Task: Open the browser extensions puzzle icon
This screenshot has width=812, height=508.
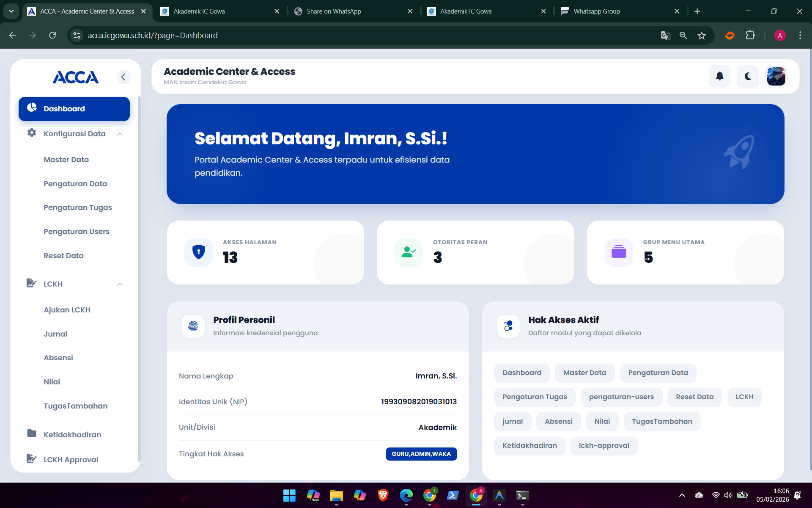Action: 751,36
